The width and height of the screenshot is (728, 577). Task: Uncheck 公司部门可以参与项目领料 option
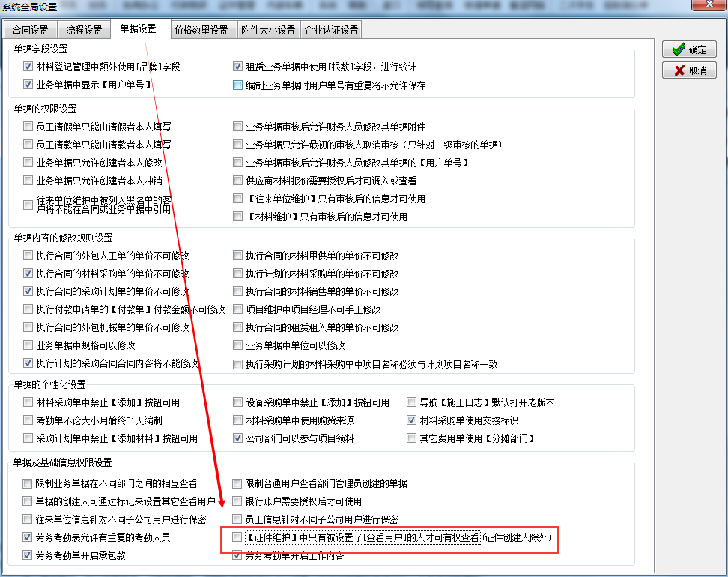238,438
